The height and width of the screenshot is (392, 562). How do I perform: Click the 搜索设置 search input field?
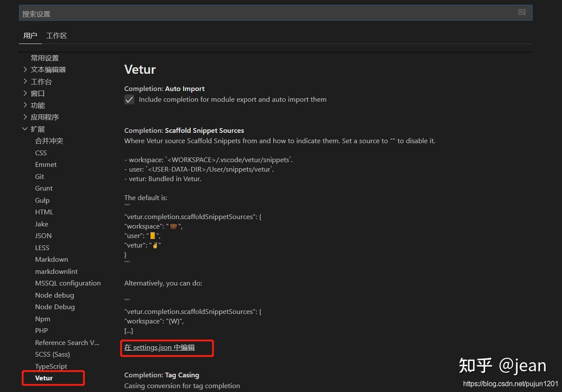(173, 13)
